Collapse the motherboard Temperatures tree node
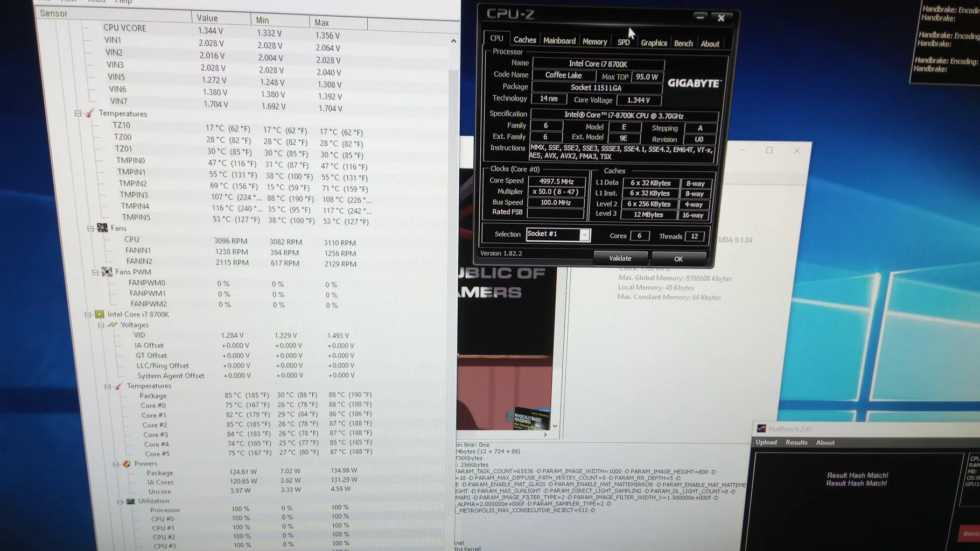 click(78, 114)
